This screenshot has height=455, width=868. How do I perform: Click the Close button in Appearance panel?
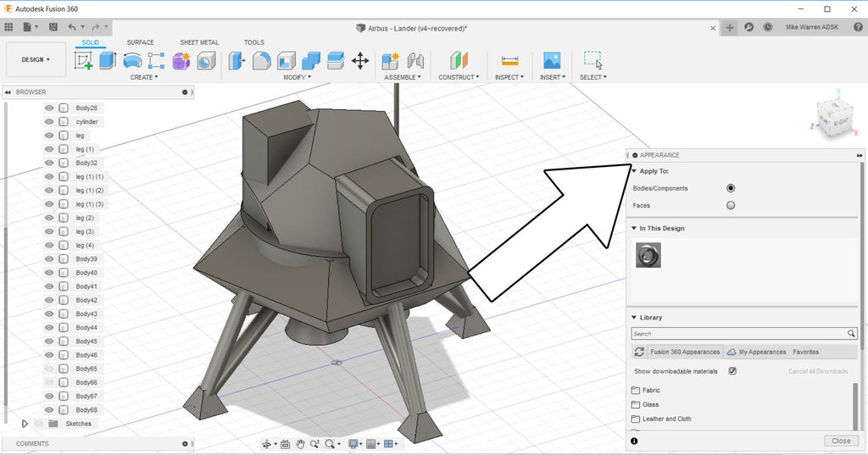tap(841, 441)
